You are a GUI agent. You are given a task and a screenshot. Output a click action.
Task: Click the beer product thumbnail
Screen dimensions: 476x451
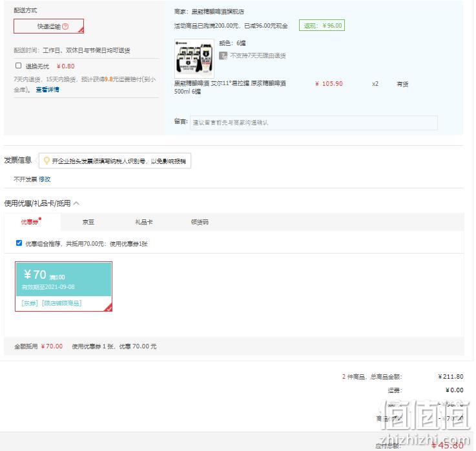coord(194,58)
